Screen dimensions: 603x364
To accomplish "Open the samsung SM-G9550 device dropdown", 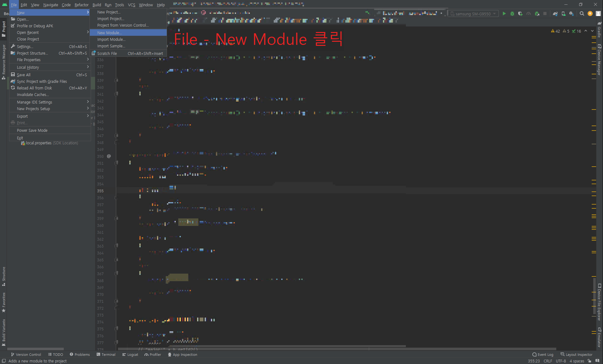I will click(x=473, y=14).
